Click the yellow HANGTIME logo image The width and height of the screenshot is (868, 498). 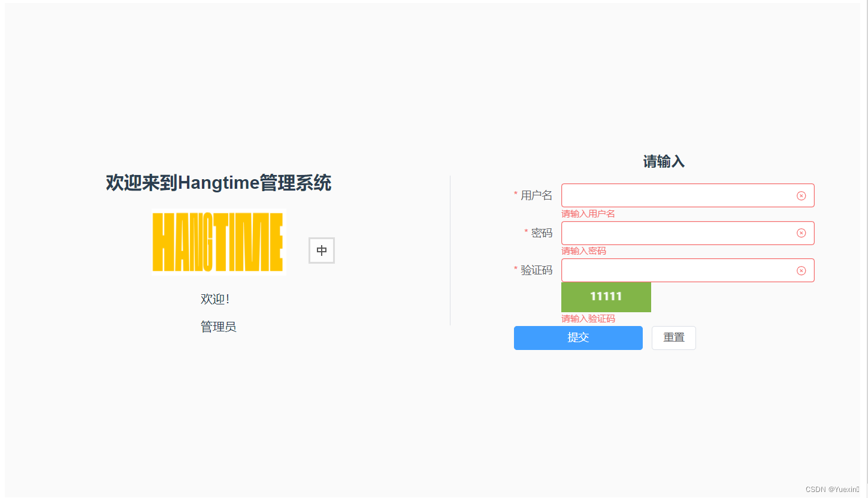point(218,242)
